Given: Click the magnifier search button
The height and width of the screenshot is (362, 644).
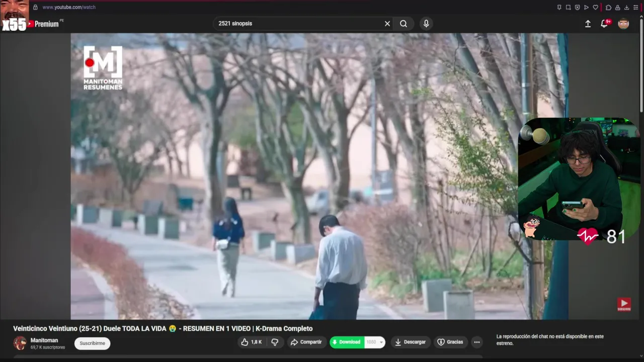Looking at the screenshot, I should pyautogui.click(x=404, y=24).
